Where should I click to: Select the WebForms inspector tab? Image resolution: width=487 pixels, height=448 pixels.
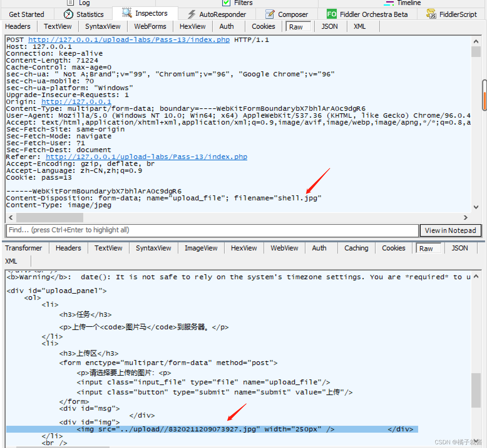click(150, 27)
